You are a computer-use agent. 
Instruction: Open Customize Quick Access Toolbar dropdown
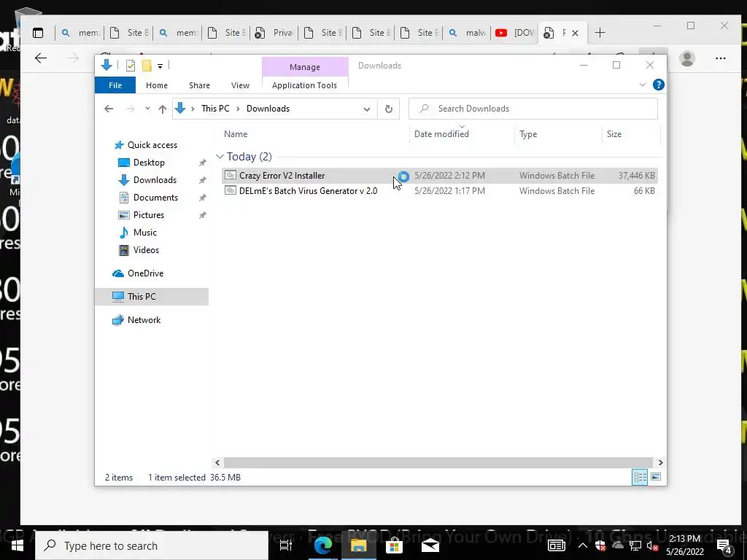[x=160, y=66]
